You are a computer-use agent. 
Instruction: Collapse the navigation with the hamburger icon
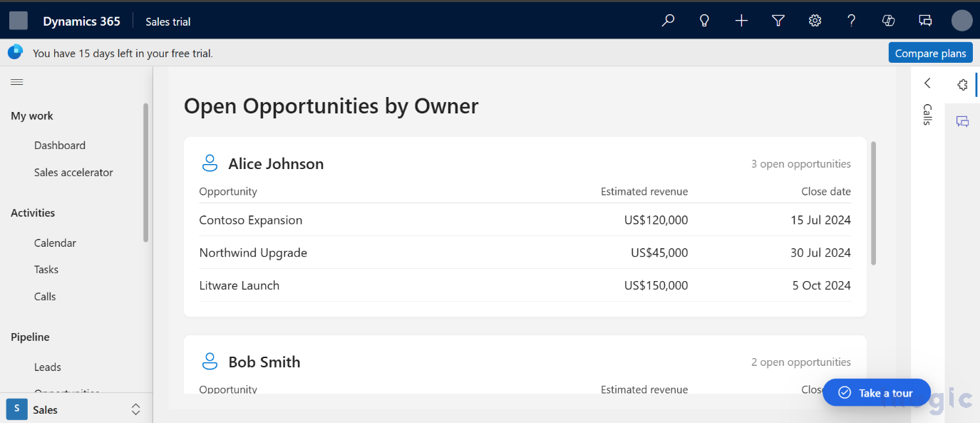point(17,81)
